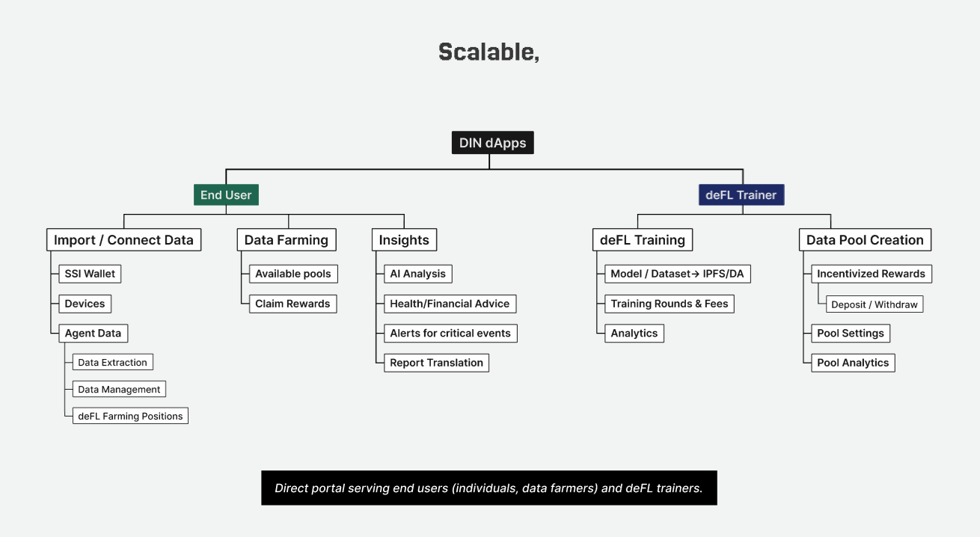Click Alerts for critical events box
This screenshot has width=980, height=537.
[450, 334]
